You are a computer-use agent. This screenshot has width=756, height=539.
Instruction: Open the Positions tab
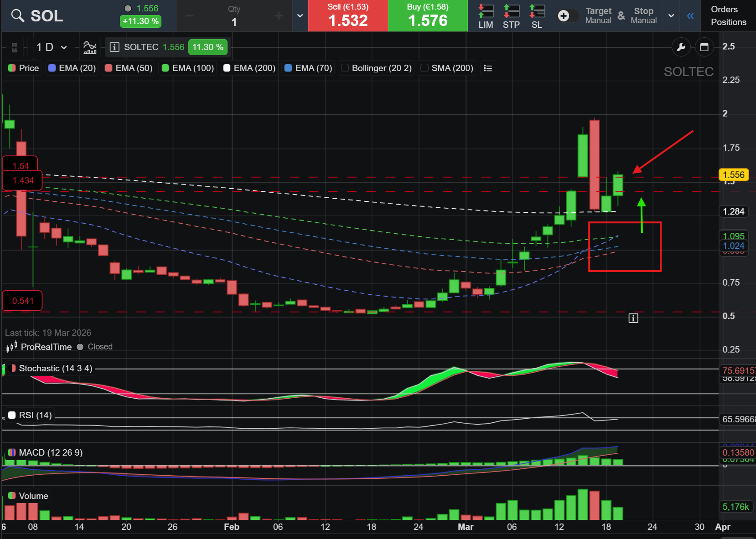729,22
